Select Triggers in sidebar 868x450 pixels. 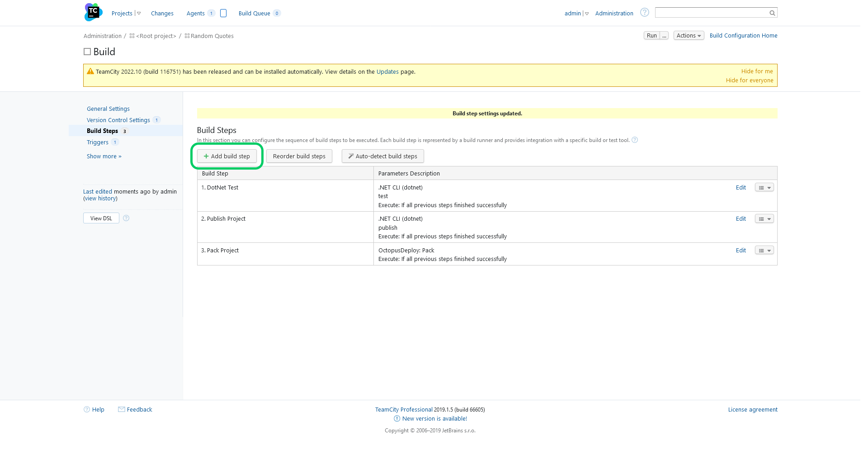[x=98, y=142]
